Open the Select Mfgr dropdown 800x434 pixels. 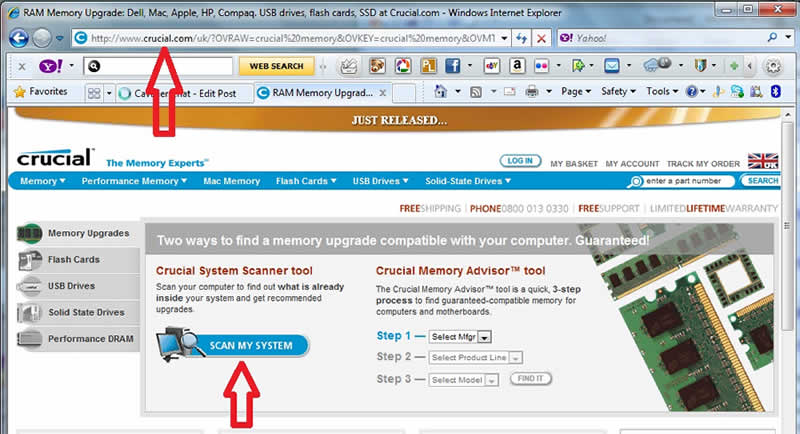(460, 337)
